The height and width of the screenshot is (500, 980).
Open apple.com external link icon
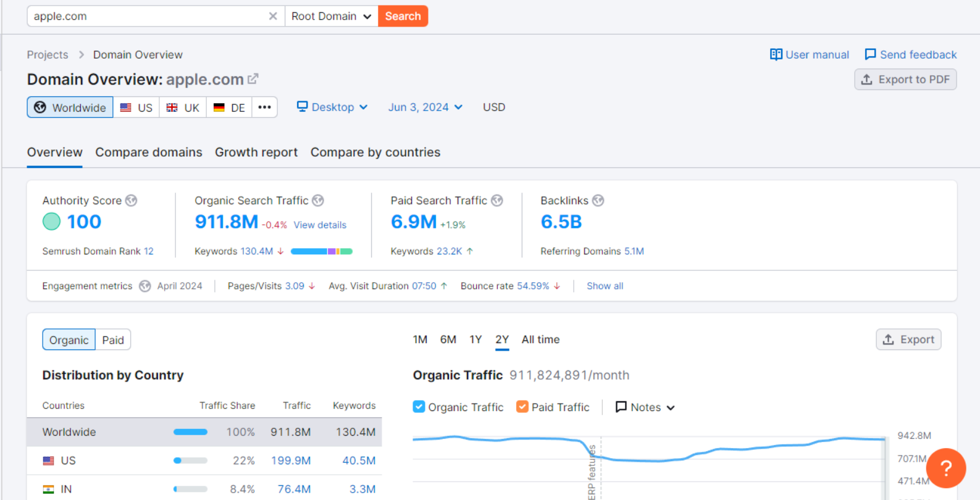point(253,79)
